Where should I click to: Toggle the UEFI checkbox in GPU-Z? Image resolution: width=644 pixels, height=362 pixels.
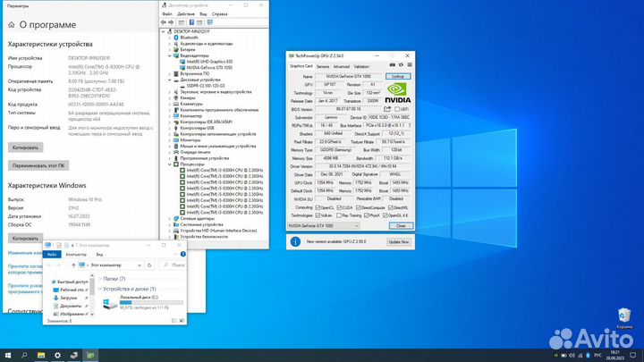click(x=397, y=109)
